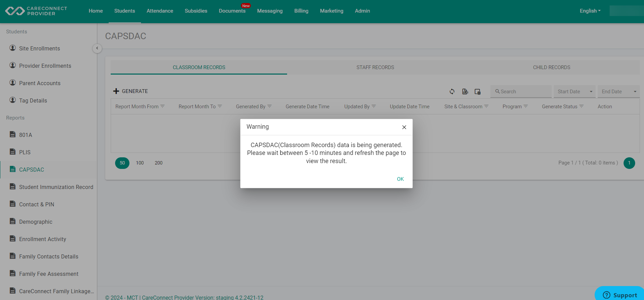Viewport: 644px width, 300px height.
Task: Open the English language dropdown
Action: (x=590, y=11)
